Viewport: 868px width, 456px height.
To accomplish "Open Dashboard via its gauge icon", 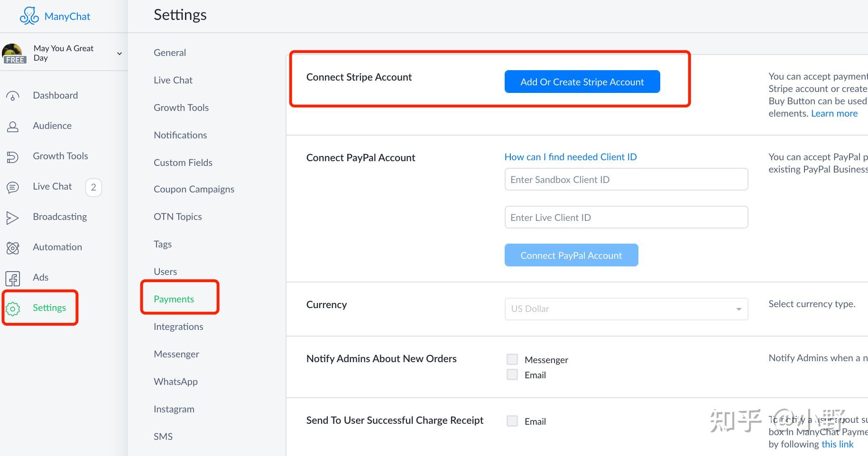I will coord(13,96).
